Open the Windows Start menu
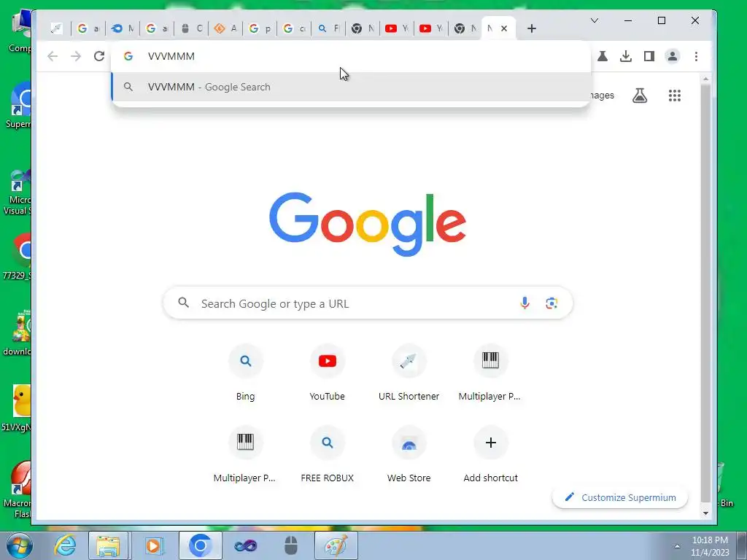 pos(19,545)
